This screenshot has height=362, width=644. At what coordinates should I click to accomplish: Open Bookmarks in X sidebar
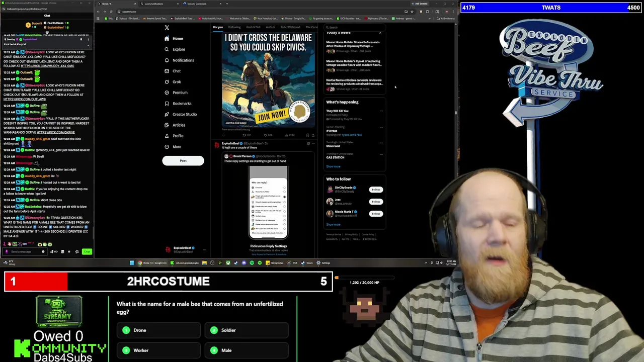tap(178, 104)
